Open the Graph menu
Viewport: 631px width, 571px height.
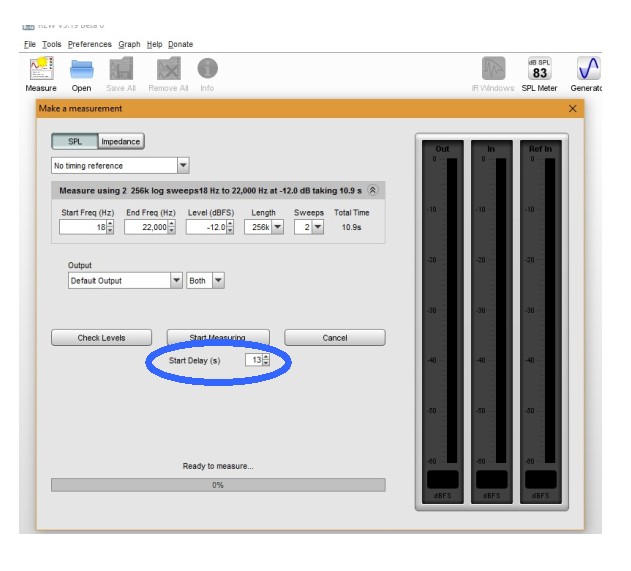point(129,44)
